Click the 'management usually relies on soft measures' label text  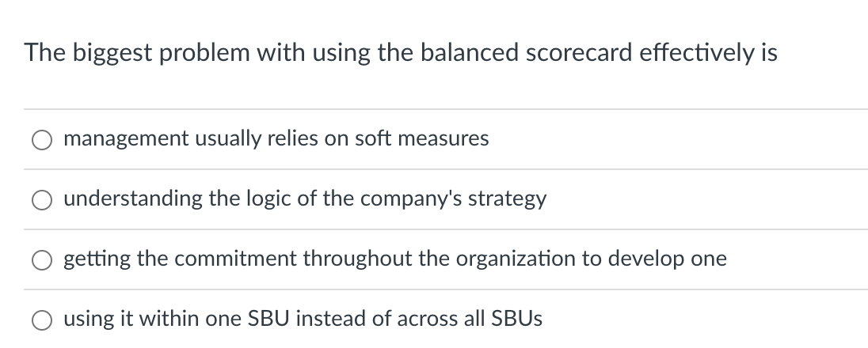[x=276, y=138]
